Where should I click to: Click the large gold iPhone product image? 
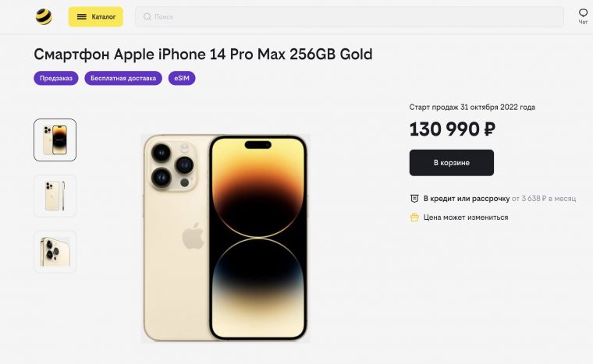pyautogui.click(x=225, y=238)
